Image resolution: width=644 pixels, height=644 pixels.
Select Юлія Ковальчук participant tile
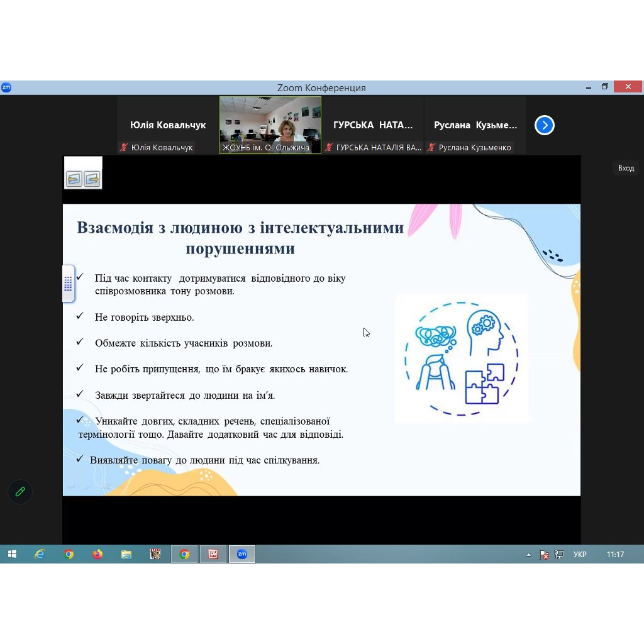(x=168, y=125)
